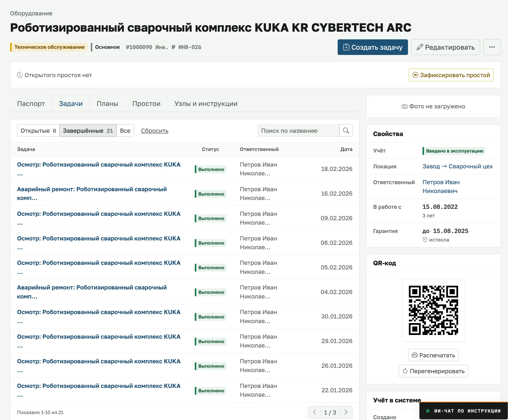Click Зафиксировать простой button
This screenshot has width=508, height=420.
tap(451, 75)
